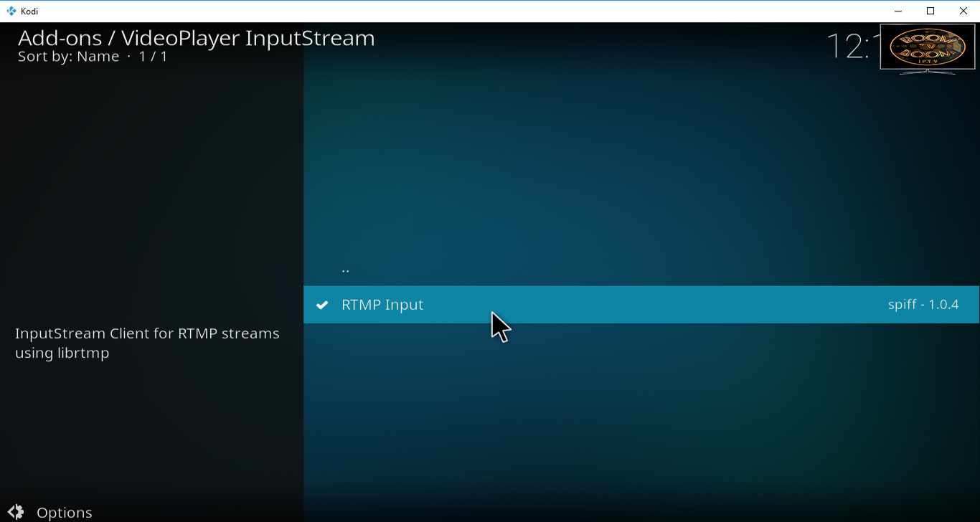Click the enabled checkmark beside RTMP Input
The height and width of the screenshot is (522, 980).
[322, 305]
